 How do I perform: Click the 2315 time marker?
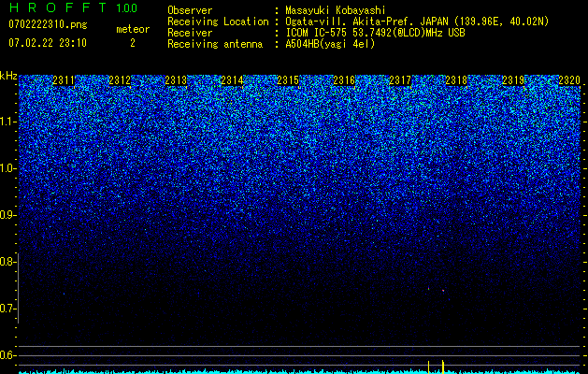pyautogui.click(x=288, y=80)
